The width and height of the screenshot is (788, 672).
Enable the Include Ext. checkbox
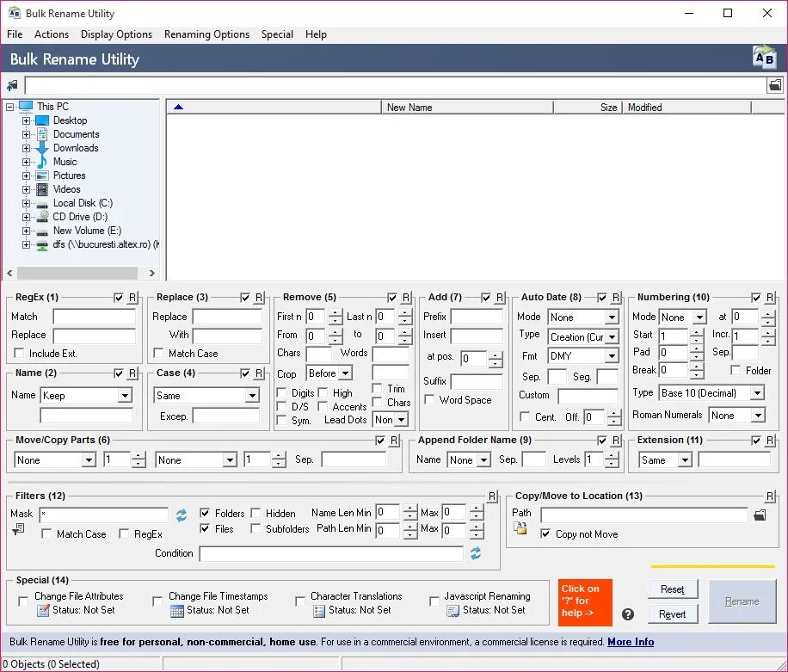(19, 353)
